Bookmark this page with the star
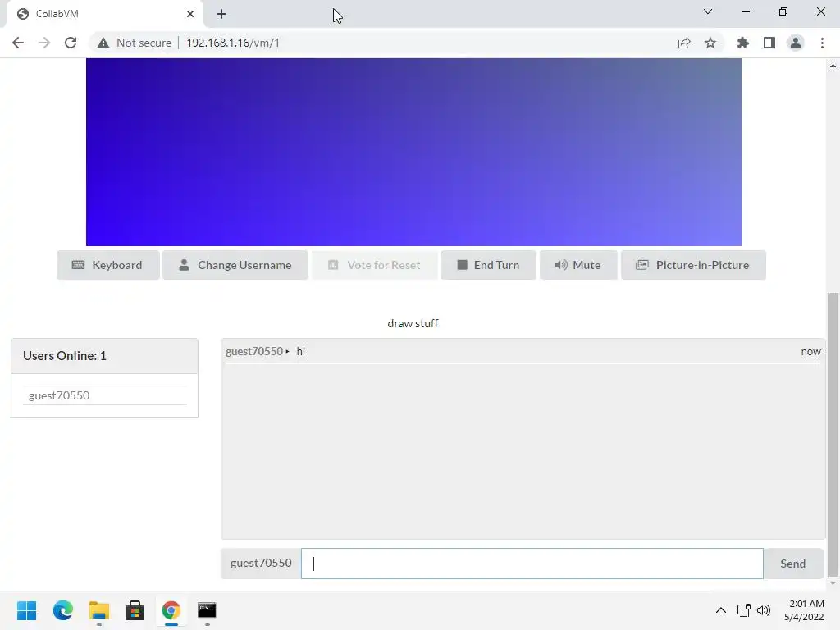Image resolution: width=840 pixels, height=630 pixels. 710,43
